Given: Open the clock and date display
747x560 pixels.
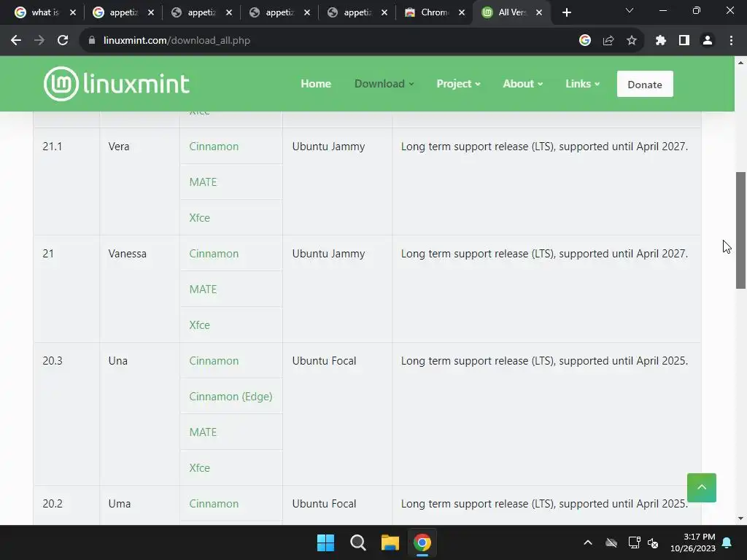Looking at the screenshot, I should pyautogui.click(x=693, y=542).
